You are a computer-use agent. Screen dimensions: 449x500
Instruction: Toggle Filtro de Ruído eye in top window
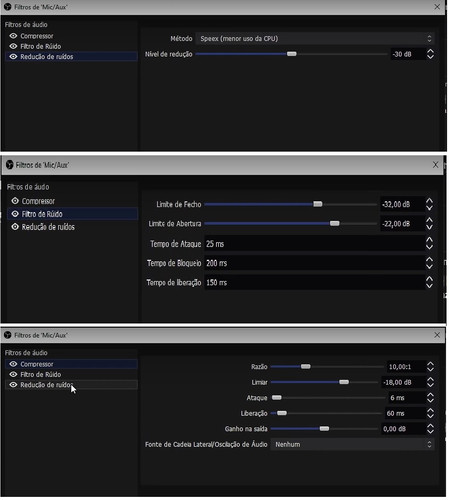coord(13,46)
